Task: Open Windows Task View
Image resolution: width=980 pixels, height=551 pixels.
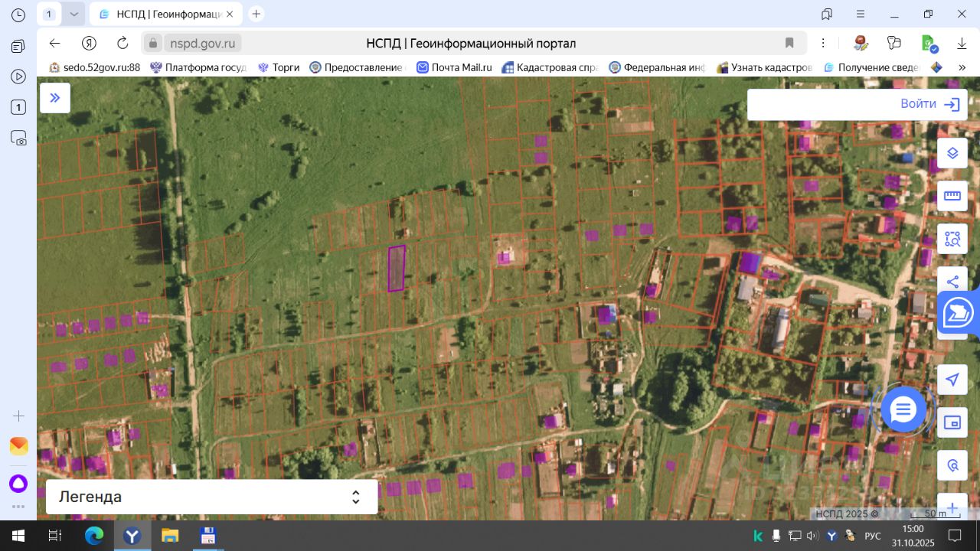Action: click(x=55, y=536)
